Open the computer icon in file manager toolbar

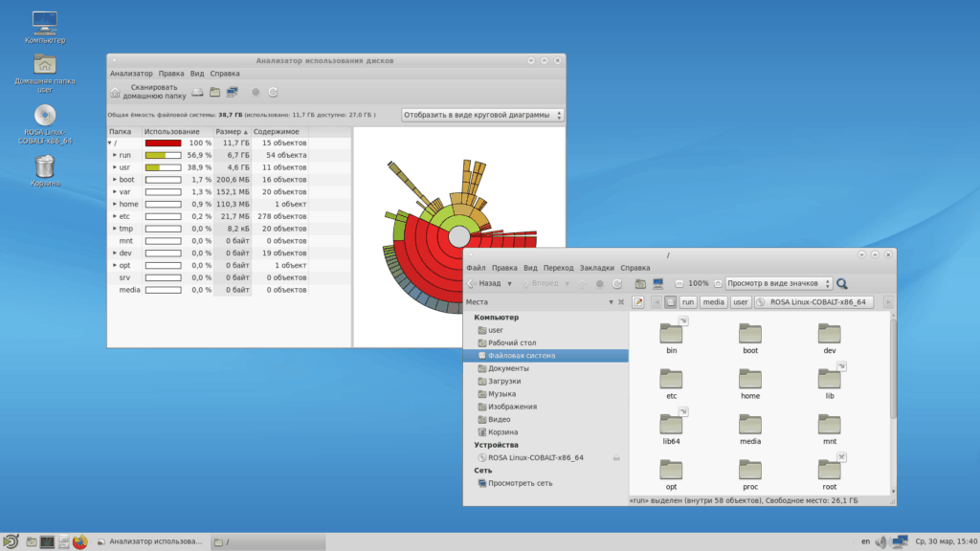click(657, 283)
